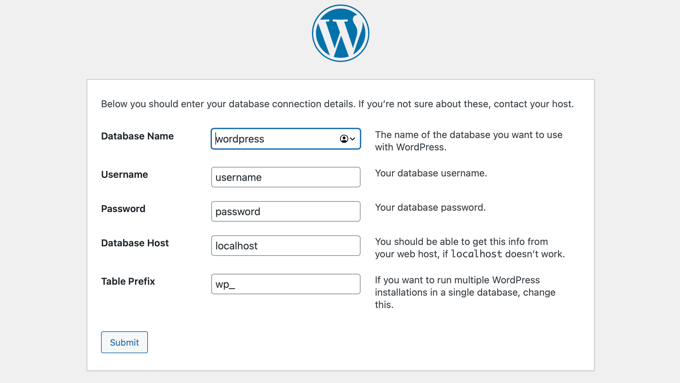Select the 'Your database password.' description
The image size is (680, 383).
pyautogui.click(x=430, y=207)
